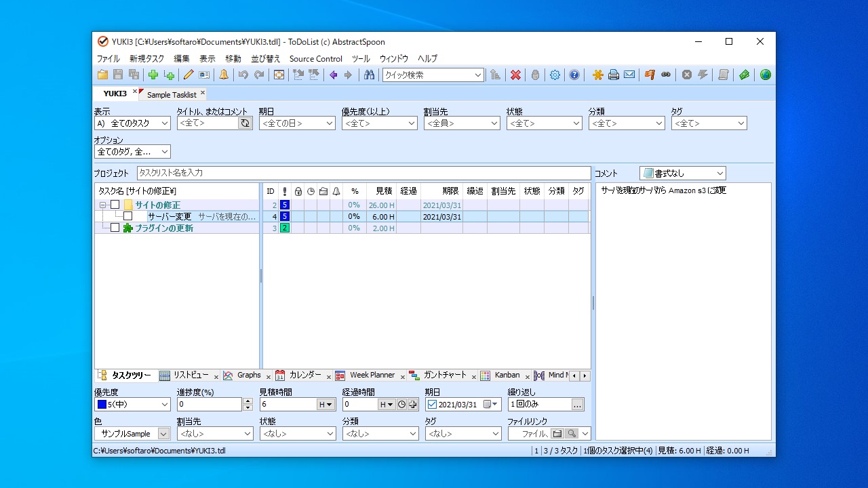Screen dimensions: 868x488
Task: Click the undo arrow icon
Action: 243,75
